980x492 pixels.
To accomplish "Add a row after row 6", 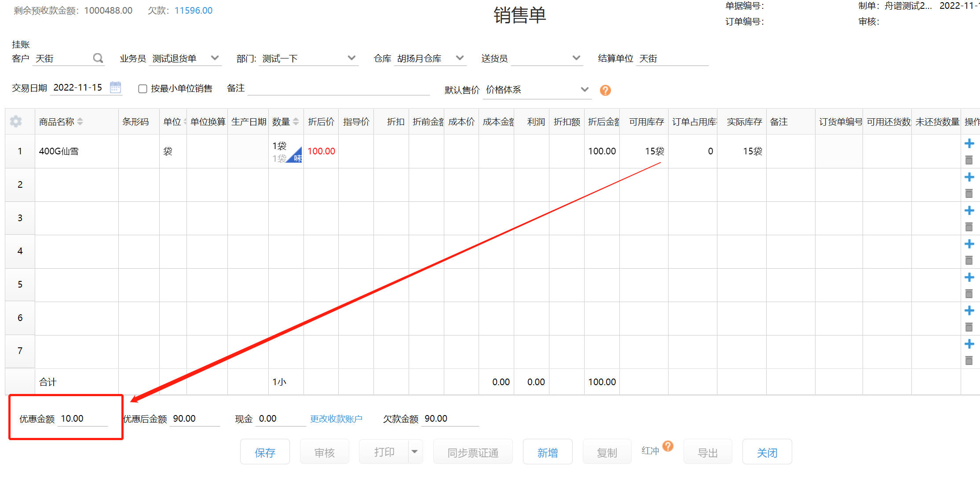I will 969,310.
